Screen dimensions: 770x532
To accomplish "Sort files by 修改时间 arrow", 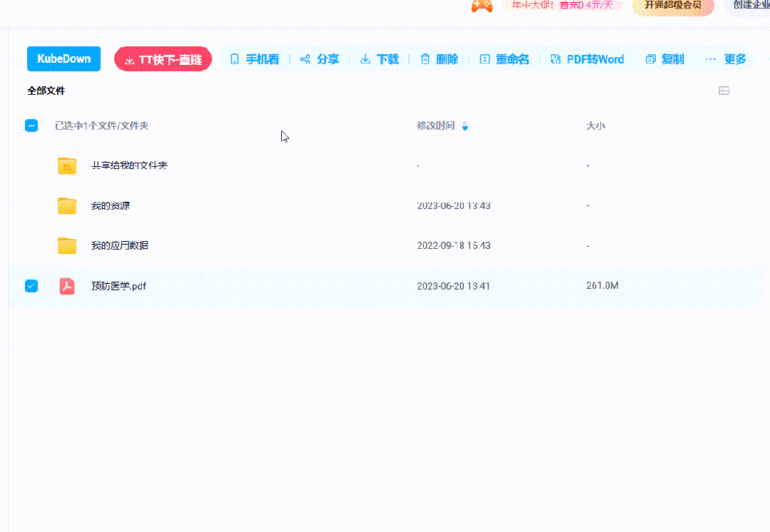I will 465,126.
